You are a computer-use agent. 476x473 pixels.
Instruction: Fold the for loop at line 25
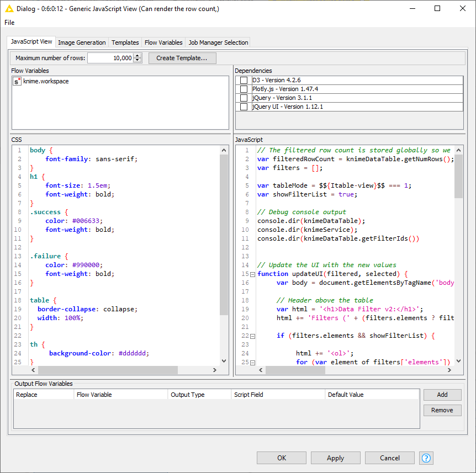click(x=252, y=363)
